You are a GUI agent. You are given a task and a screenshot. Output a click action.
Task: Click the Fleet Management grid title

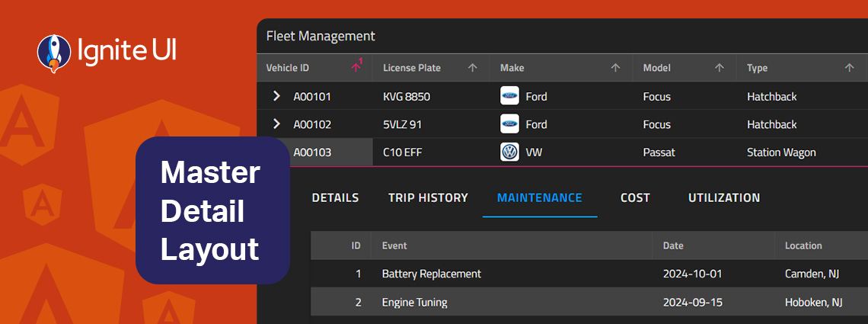coord(321,36)
